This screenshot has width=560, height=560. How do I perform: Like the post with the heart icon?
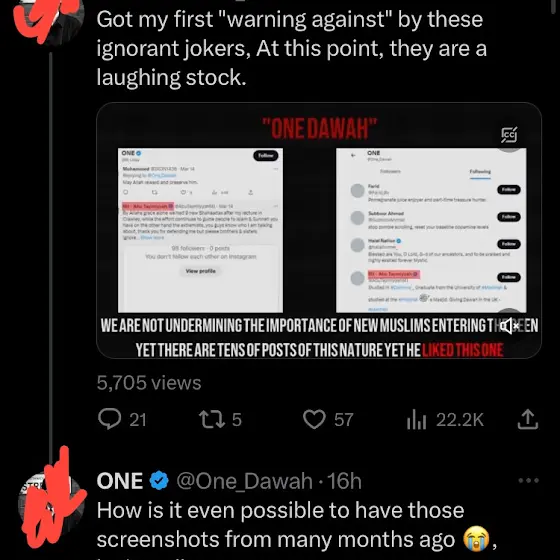pyautogui.click(x=314, y=419)
